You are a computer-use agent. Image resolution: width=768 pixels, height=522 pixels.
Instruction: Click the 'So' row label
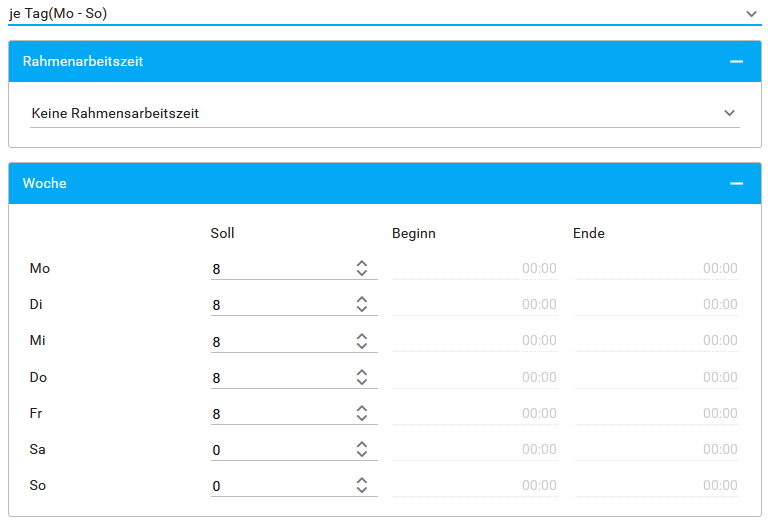point(38,485)
